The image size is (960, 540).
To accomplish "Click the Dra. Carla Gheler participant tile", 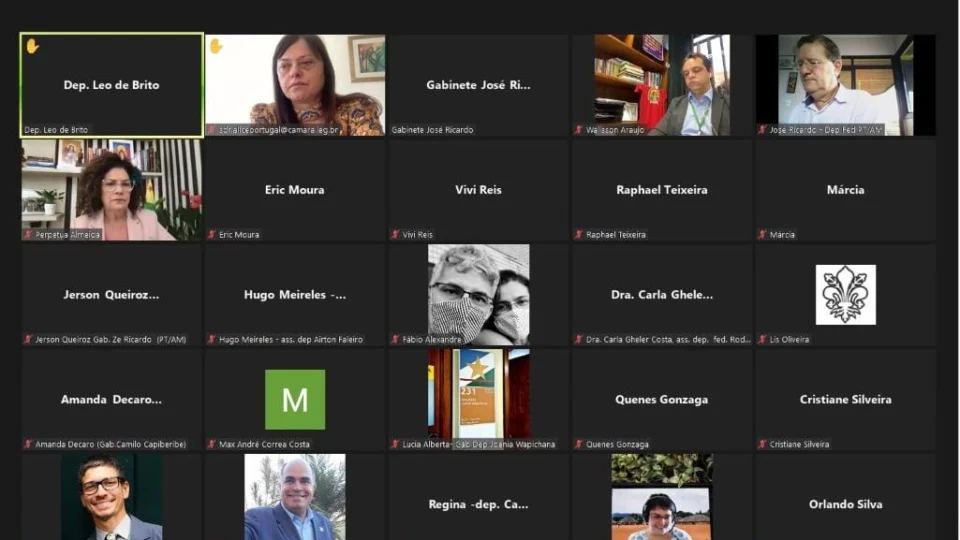I will point(662,294).
